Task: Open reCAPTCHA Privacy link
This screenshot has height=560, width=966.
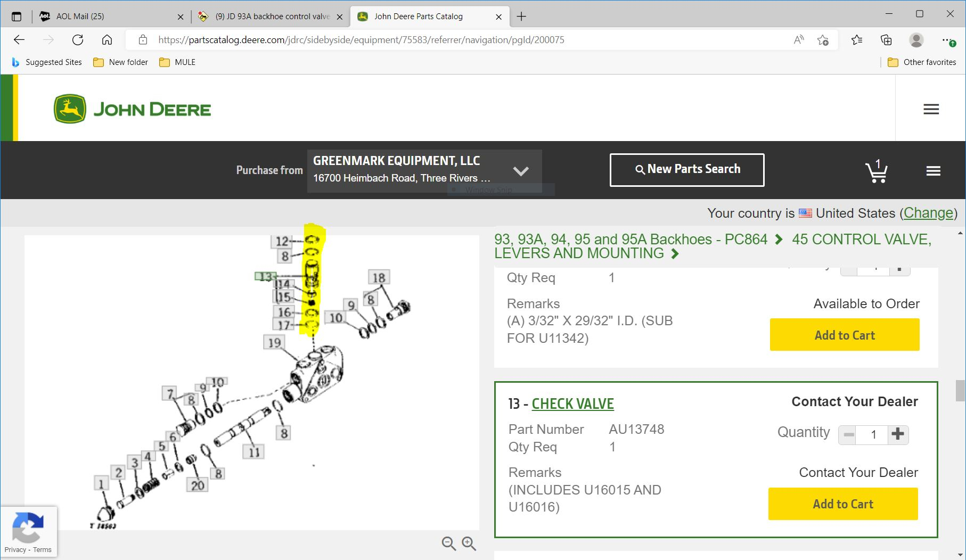Action: [x=15, y=550]
